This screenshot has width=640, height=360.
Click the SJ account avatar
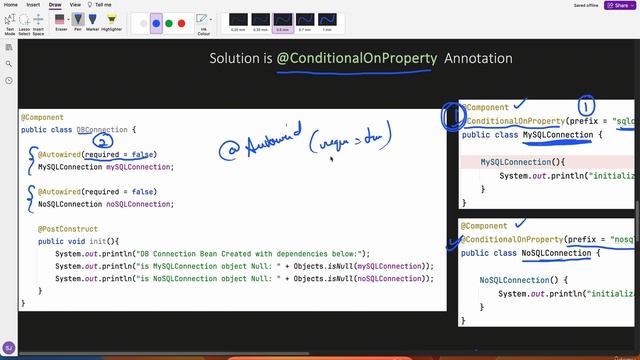click(9, 348)
